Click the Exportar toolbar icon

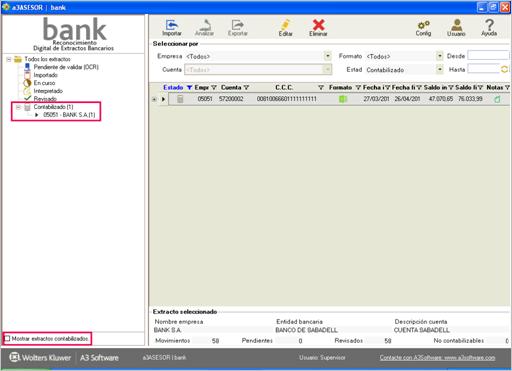[x=237, y=25]
